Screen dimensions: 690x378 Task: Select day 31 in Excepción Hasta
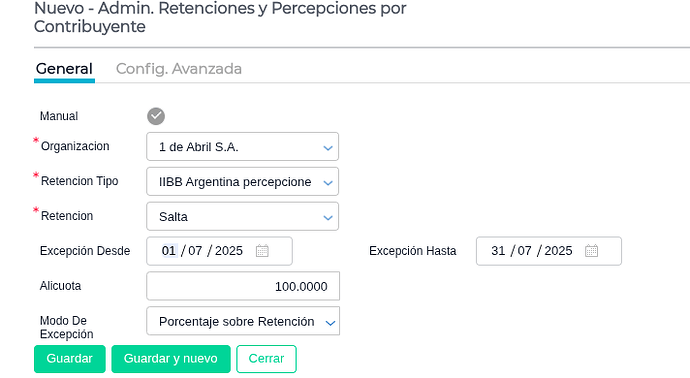pos(498,251)
